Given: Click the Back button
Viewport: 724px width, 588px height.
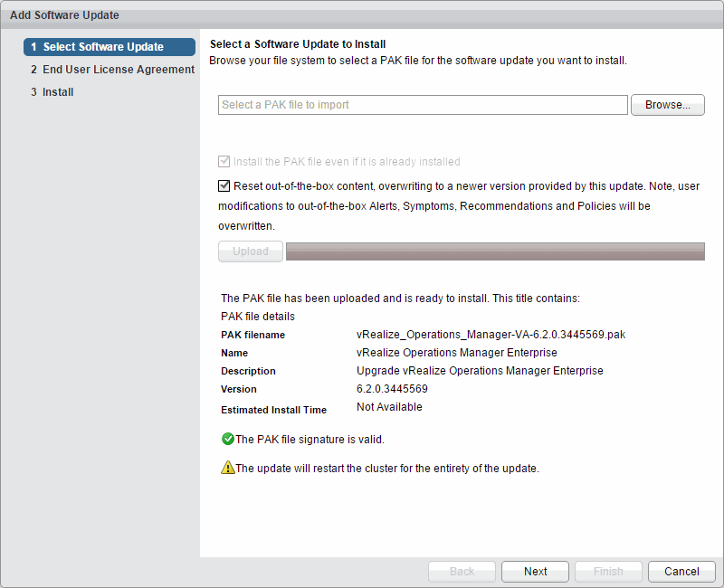Looking at the screenshot, I should pos(462,572).
